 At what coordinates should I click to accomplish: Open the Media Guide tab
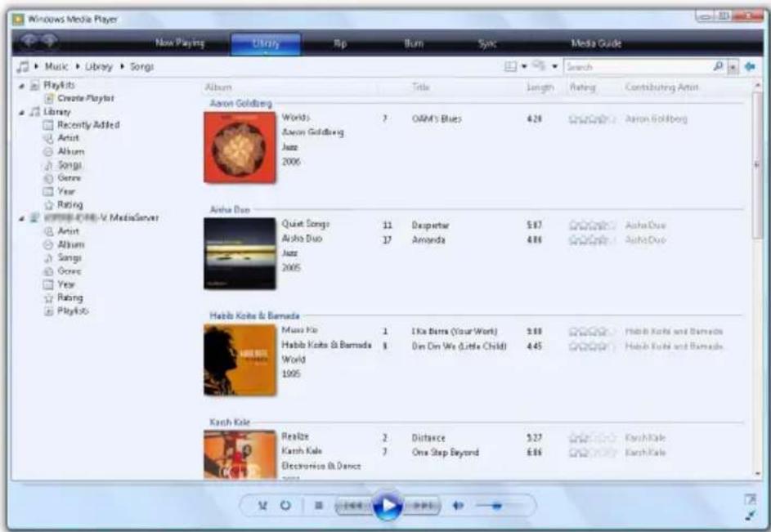pyautogui.click(x=596, y=43)
